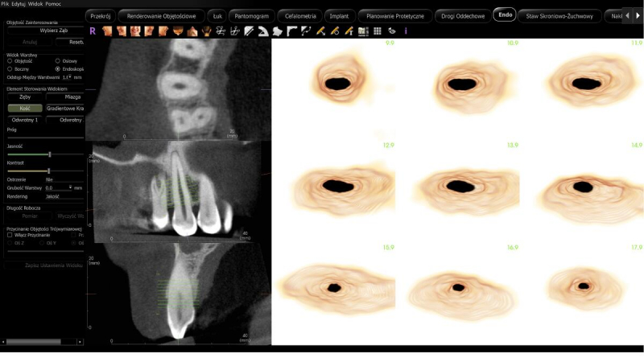Image resolution: width=644 pixels, height=362 pixels.
Task: Open the Ostrzenie dropdown showing Nie
Action: [x=64, y=179]
